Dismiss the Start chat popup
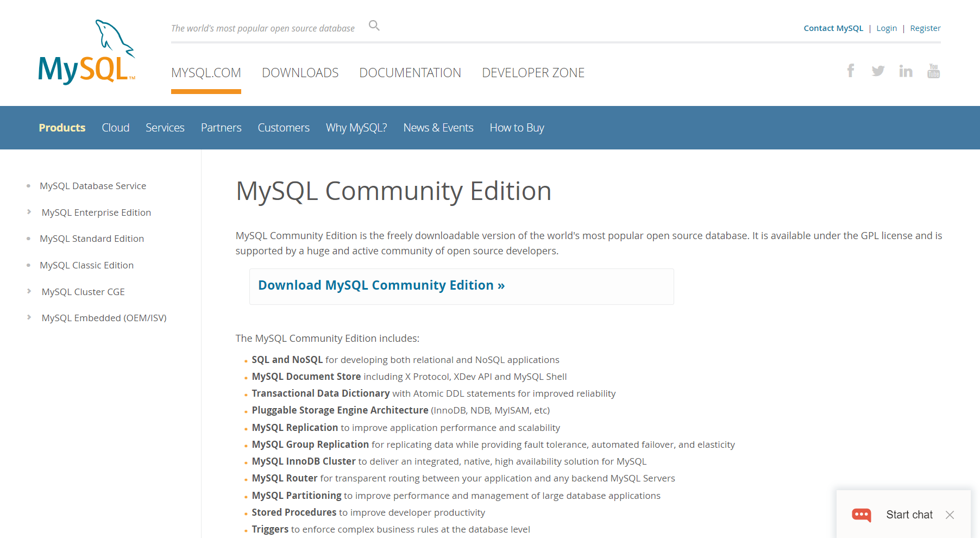 (950, 515)
